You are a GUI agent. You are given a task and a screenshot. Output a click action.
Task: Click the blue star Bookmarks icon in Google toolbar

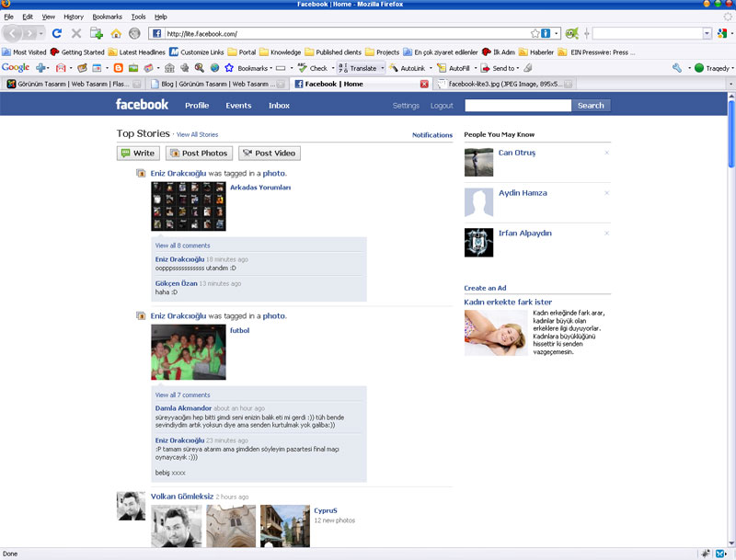(x=228, y=68)
